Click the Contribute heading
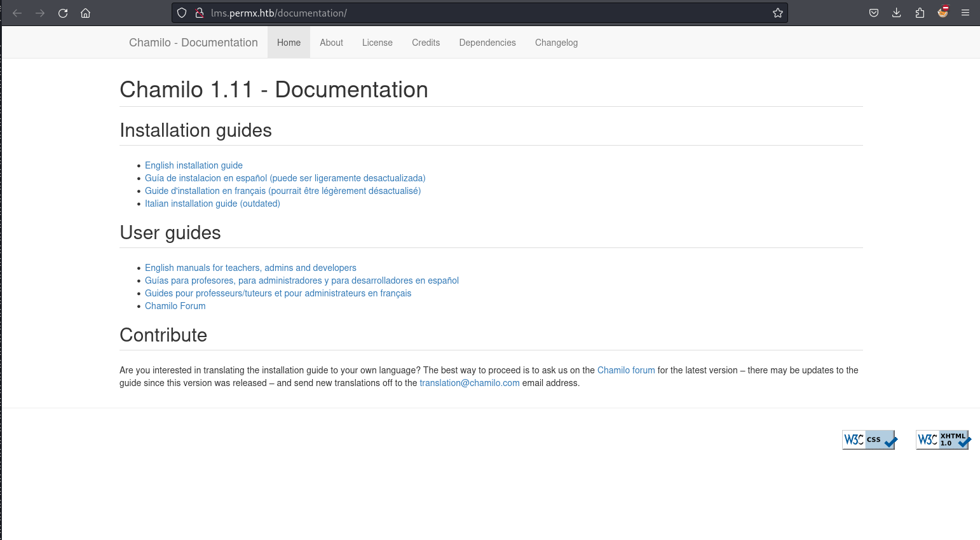The height and width of the screenshot is (540, 980). tap(163, 335)
